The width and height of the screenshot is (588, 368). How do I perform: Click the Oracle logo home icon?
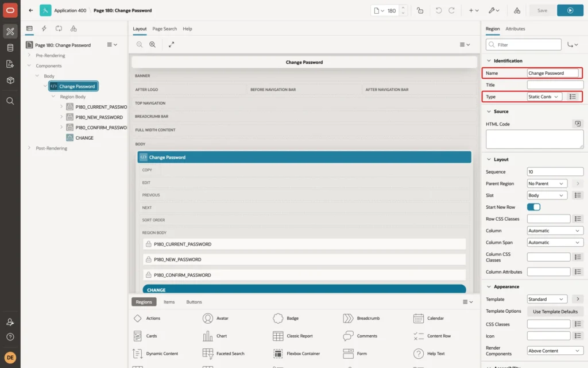(x=10, y=10)
